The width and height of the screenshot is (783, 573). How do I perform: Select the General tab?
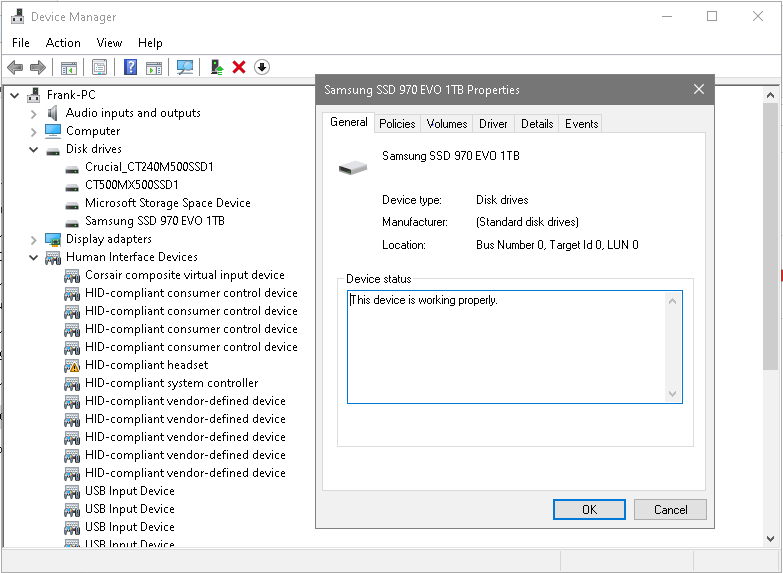[349, 122]
